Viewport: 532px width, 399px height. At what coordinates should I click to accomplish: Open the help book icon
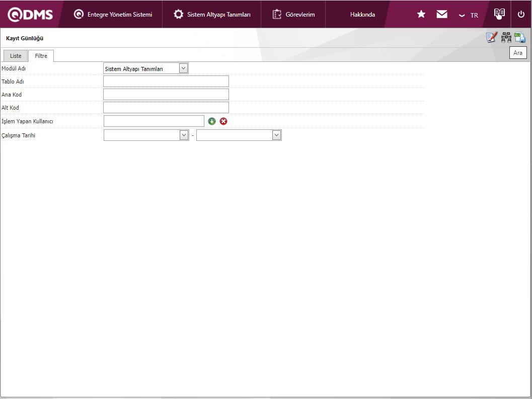(x=499, y=14)
